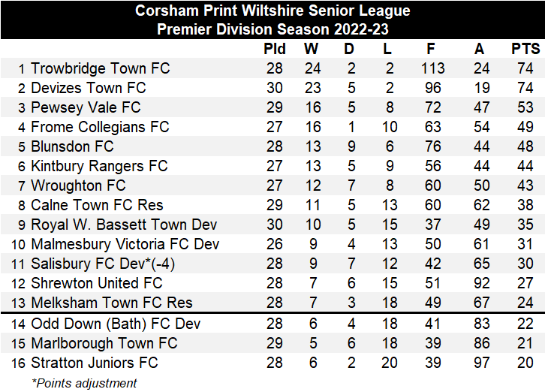Click the PTS column header
Image resolution: width=545 pixels, height=392 pixels.
coord(525,49)
